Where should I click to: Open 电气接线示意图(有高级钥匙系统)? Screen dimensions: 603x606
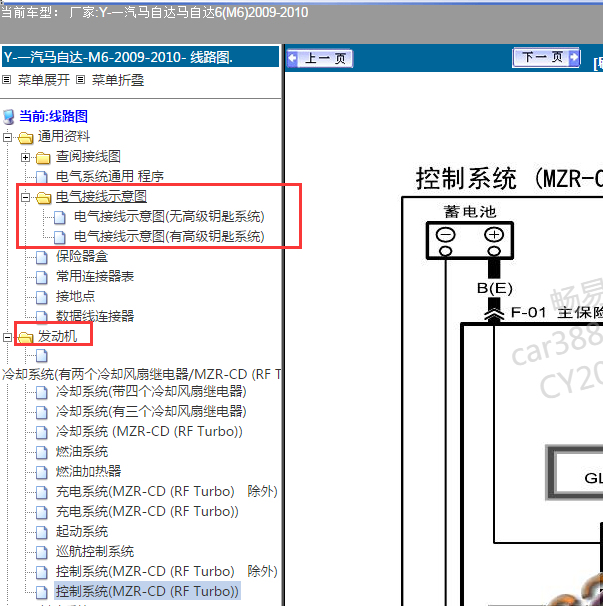[169, 237]
